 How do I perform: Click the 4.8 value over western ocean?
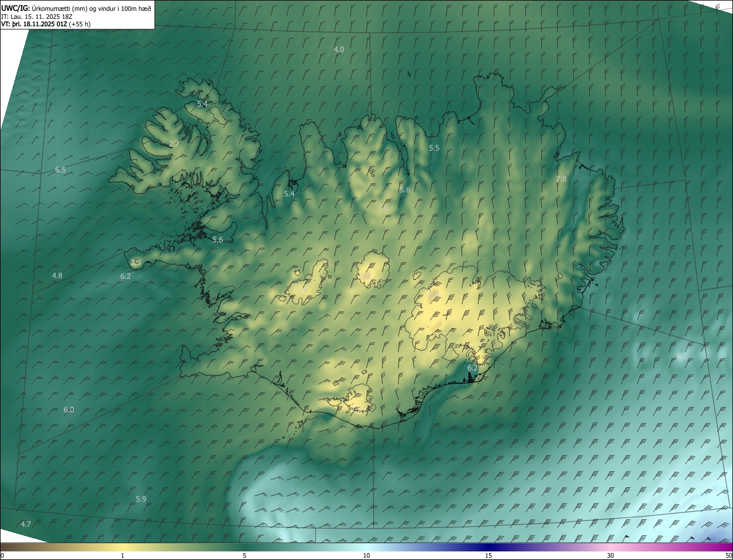(x=57, y=276)
